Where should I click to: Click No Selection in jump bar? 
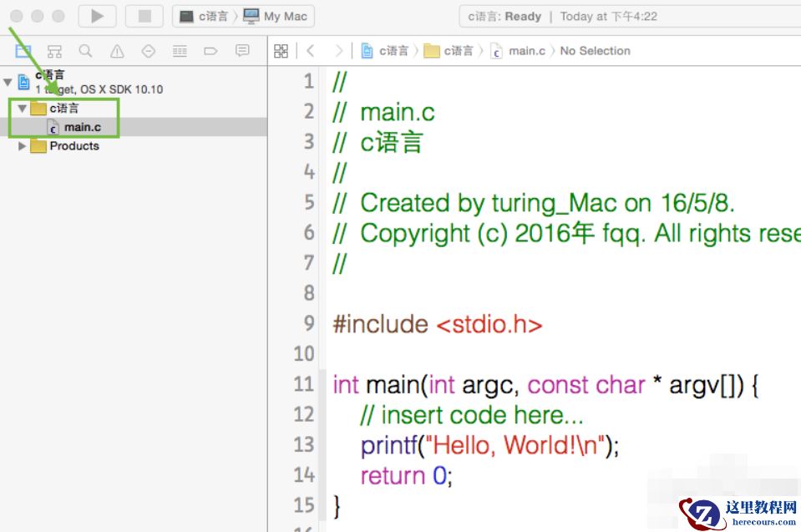(595, 51)
